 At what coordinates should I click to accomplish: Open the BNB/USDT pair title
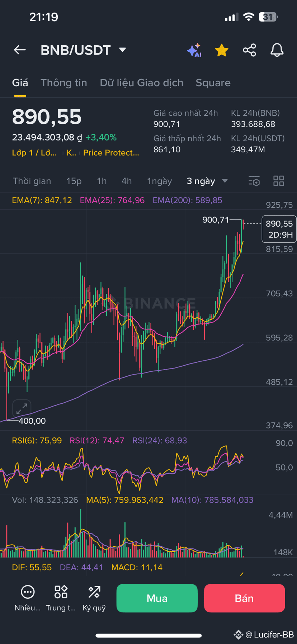(x=75, y=50)
